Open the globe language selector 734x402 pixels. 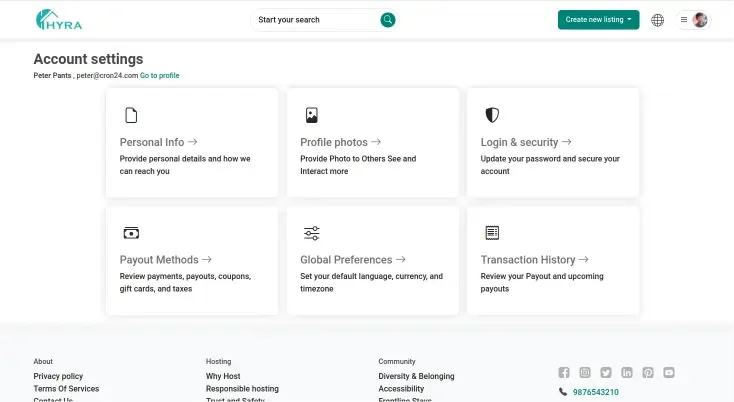pyautogui.click(x=657, y=20)
